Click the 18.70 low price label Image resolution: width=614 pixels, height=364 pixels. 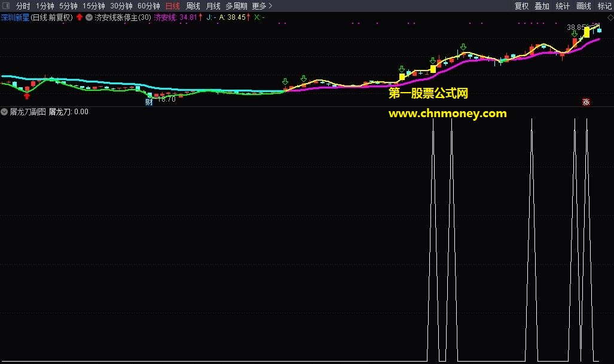(x=166, y=99)
